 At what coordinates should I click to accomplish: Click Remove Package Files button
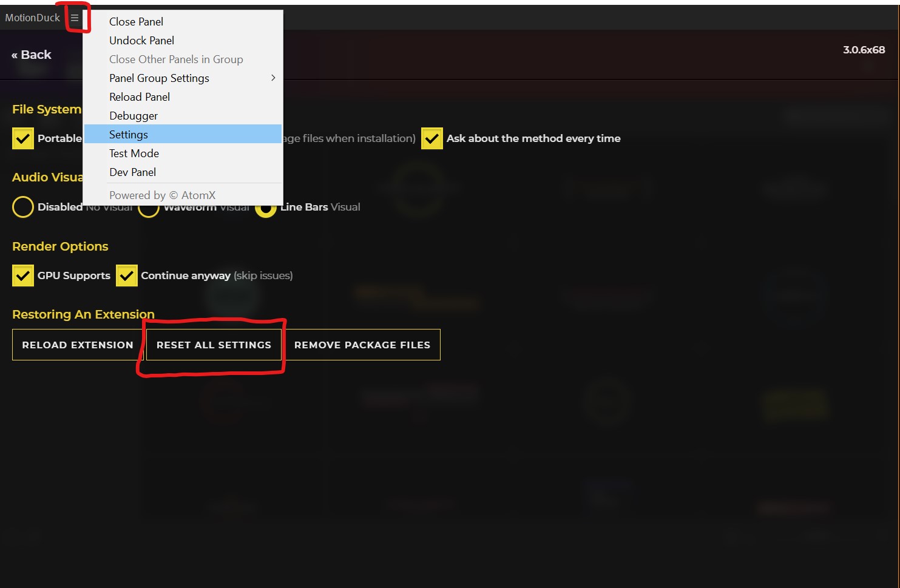click(362, 345)
